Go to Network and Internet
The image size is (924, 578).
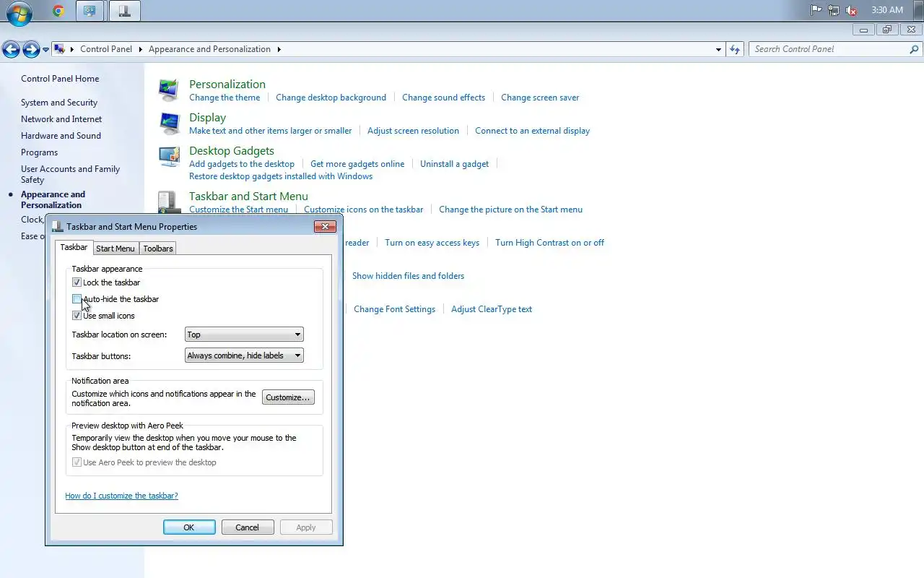[61, 119]
